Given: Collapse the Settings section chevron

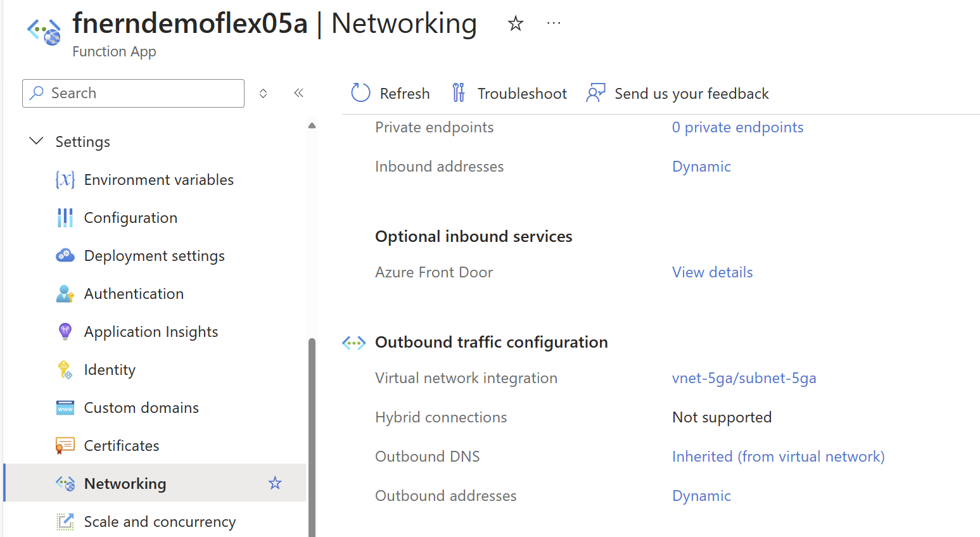Looking at the screenshot, I should tap(37, 141).
